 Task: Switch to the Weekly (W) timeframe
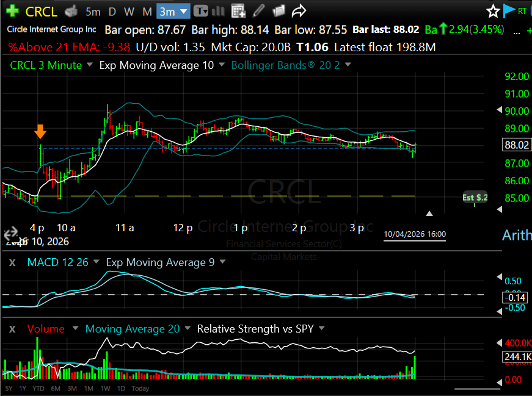[x=129, y=12]
